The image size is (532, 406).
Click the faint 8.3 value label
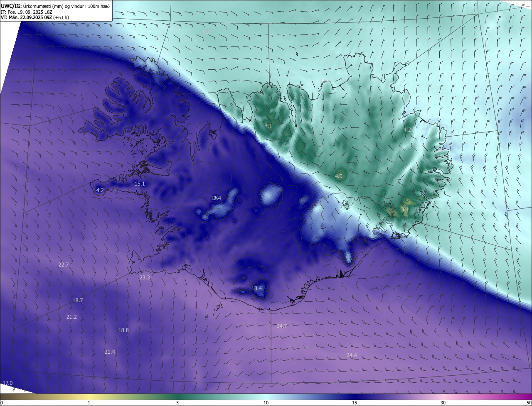pos(206,32)
